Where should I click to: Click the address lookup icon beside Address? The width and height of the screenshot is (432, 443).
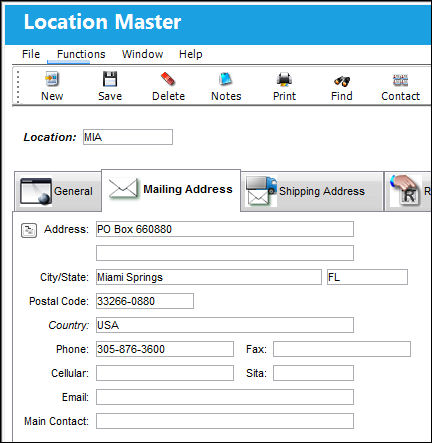(x=29, y=230)
